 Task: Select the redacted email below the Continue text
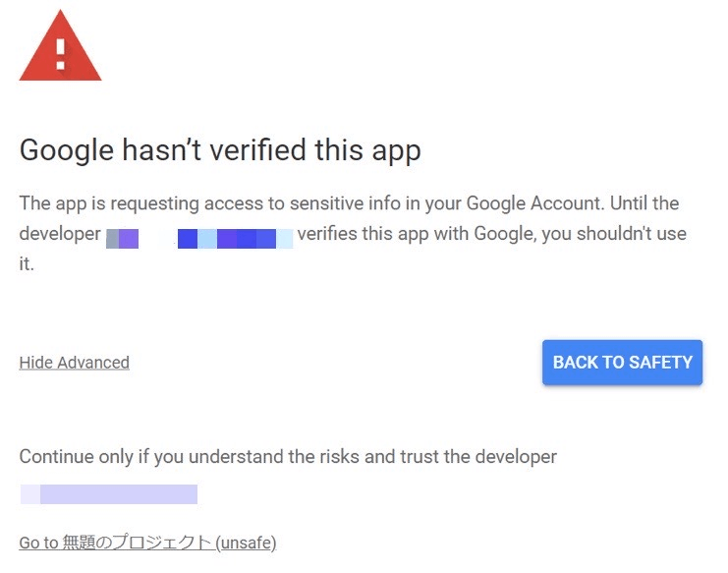(109, 494)
